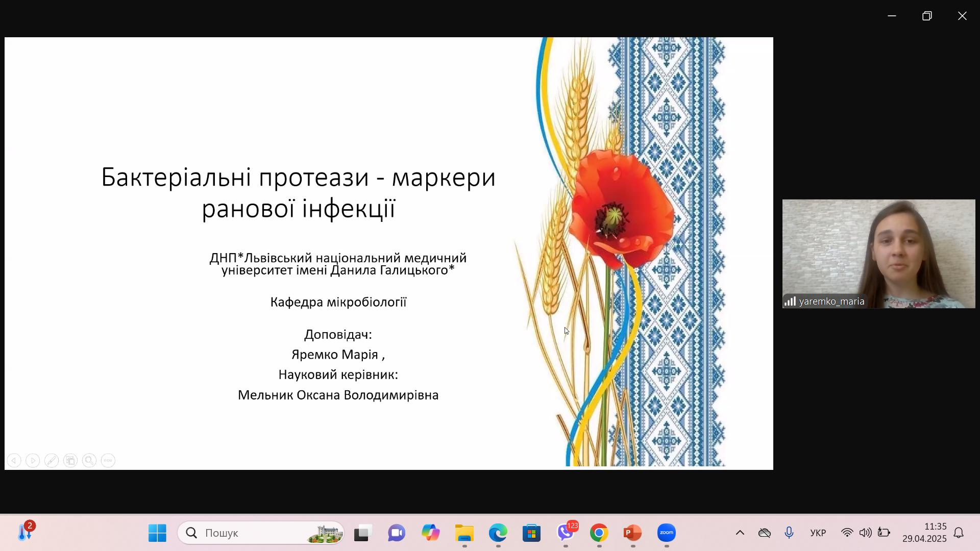Image resolution: width=980 pixels, height=551 pixels.
Task: Open the Windows Start menu
Action: click(x=157, y=533)
